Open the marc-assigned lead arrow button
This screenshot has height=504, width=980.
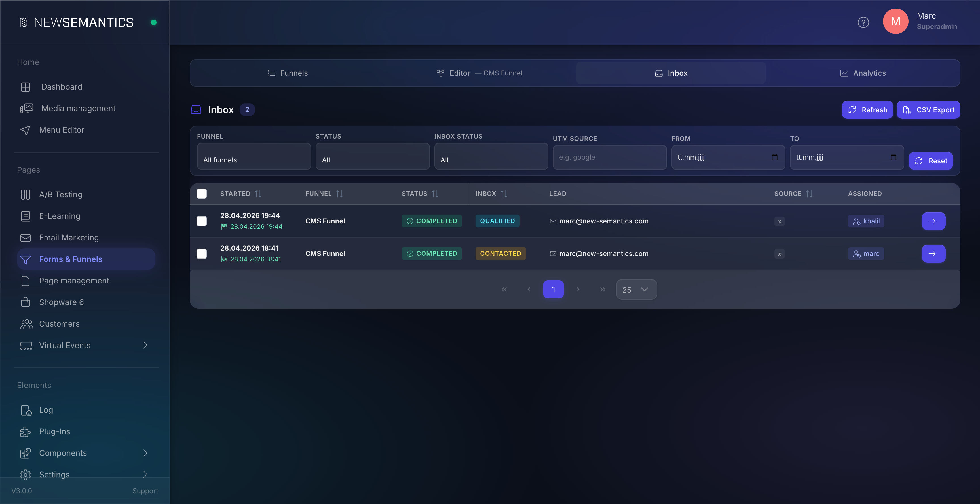tap(933, 254)
